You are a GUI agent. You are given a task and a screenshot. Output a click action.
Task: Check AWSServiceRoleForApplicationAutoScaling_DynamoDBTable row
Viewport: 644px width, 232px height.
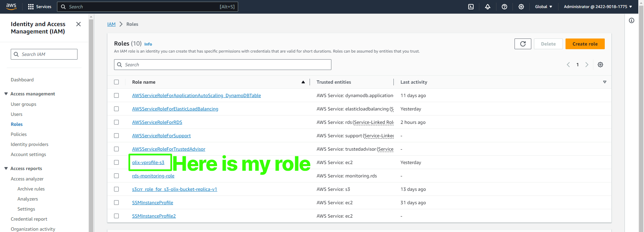(x=116, y=95)
